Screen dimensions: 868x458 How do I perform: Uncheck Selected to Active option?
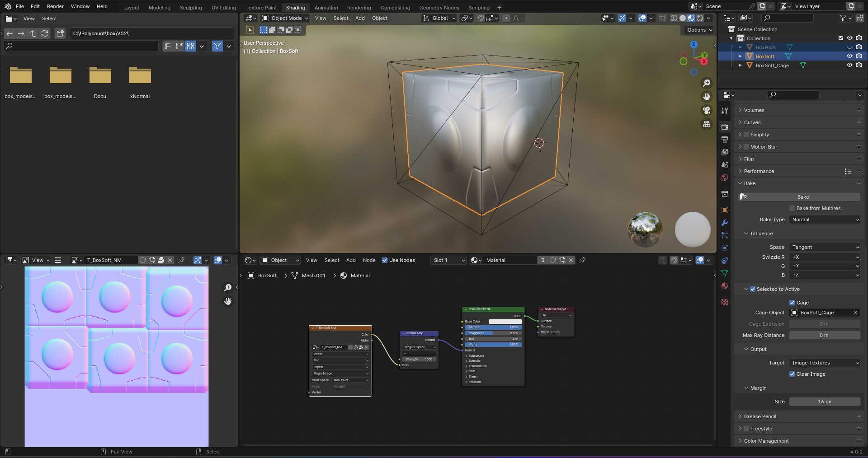point(753,289)
